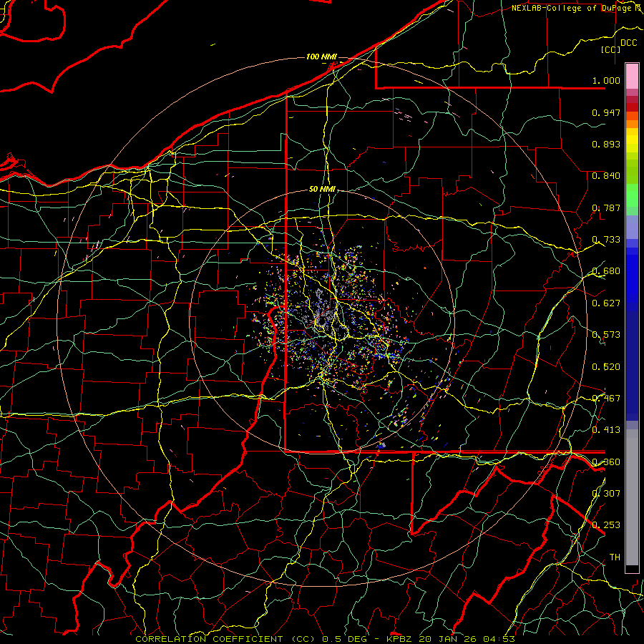Click the "20 JAN 26" date in the caption

point(448,639)
